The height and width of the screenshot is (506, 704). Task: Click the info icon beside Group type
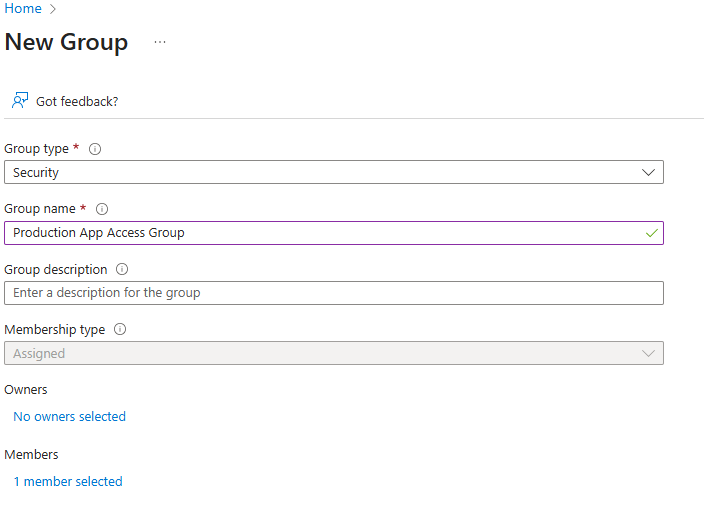click(x=95, y=149)
